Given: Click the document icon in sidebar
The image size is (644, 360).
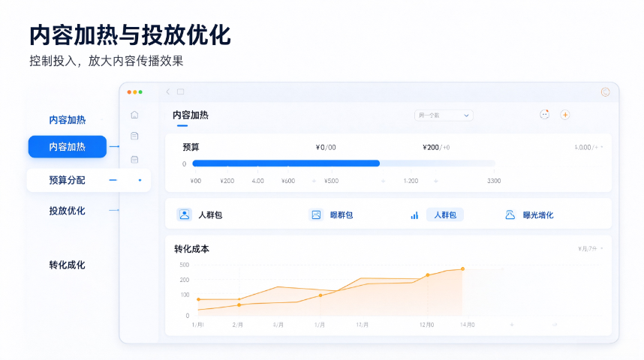Looking at the screenshot, I should [134, 136].
